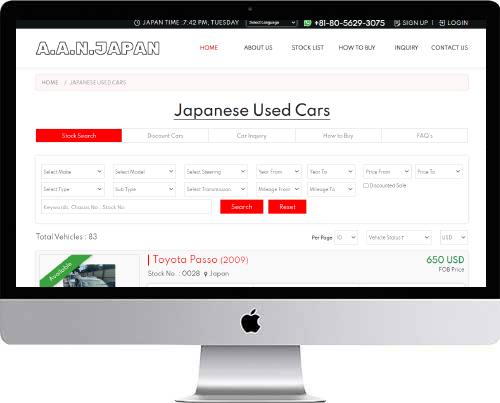Open the Select Language dropdown
The height and width of the screenshot is (403, 500).
(272, 23)
